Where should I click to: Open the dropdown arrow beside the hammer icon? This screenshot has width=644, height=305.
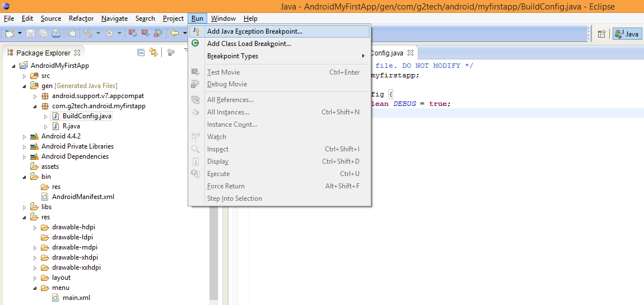point(98,33)
